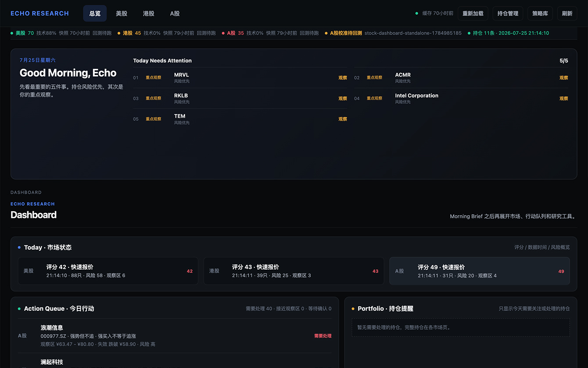
Task: Switch to the 美股 tab
Action: 122,14
